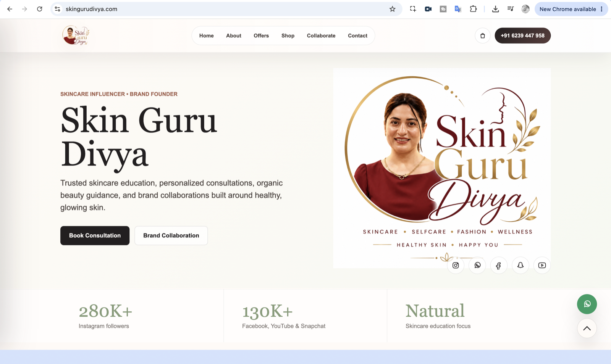This screenshot has width=611, height=364.
Task: Click 'Skincare education focus' label
Action: click(x=438, y=326)
